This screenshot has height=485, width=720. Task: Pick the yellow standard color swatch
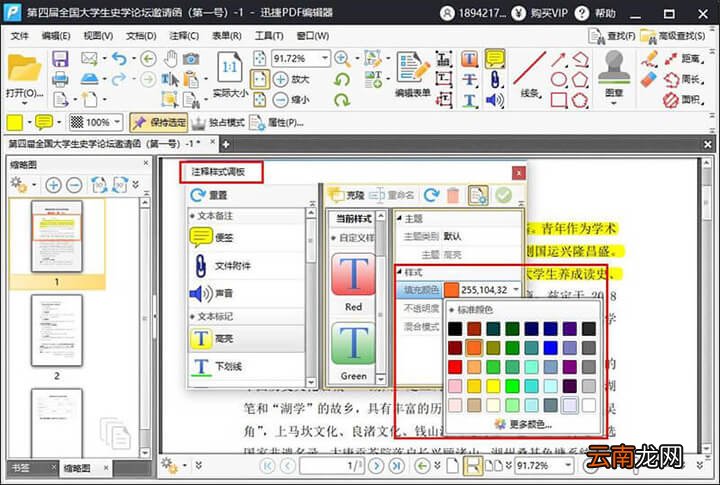(493, 386)
